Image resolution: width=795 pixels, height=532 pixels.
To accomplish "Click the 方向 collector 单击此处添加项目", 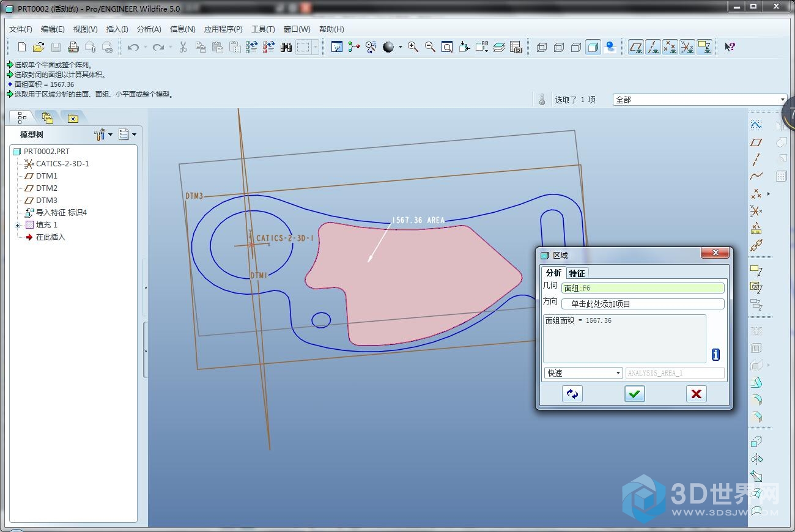I will (643, 304).
